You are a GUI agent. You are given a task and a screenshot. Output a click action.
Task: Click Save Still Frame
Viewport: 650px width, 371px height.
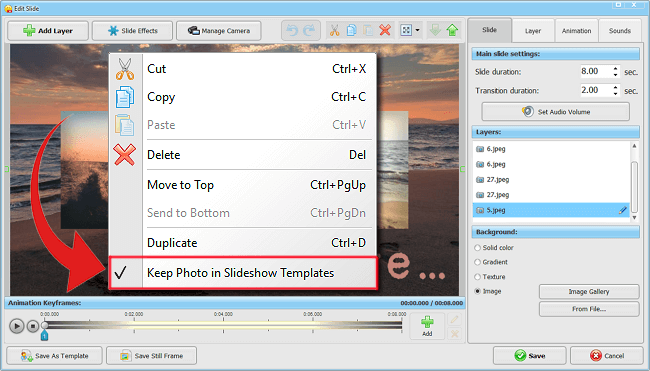(x=151, y=356)
